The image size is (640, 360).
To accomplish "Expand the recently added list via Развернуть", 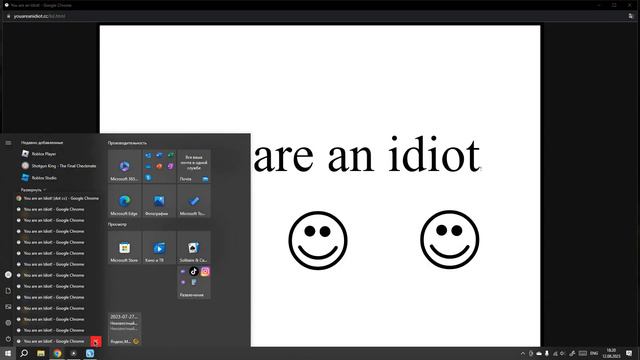I will click(x=33, y=190).
